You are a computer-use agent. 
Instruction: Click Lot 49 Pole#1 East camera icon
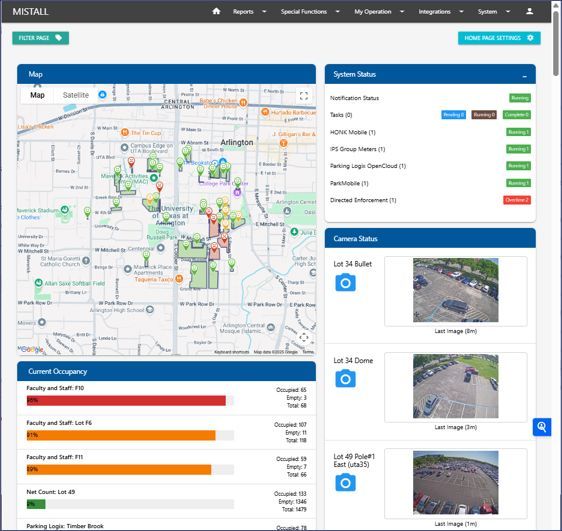[346, 482]
